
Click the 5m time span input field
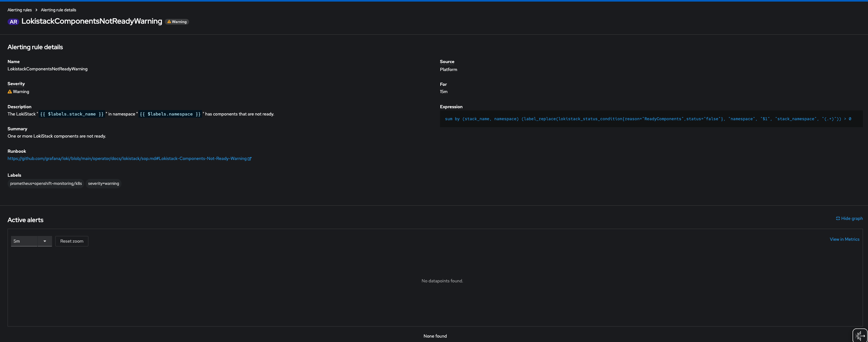click(24, 241)
